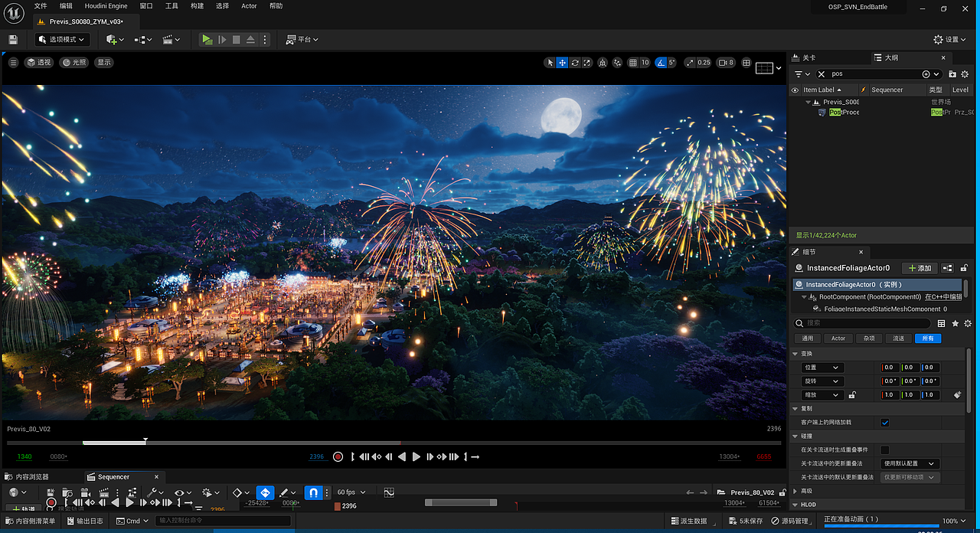Create new folder in outliner
The image size is (980, 533).
[x=952, y=74]
